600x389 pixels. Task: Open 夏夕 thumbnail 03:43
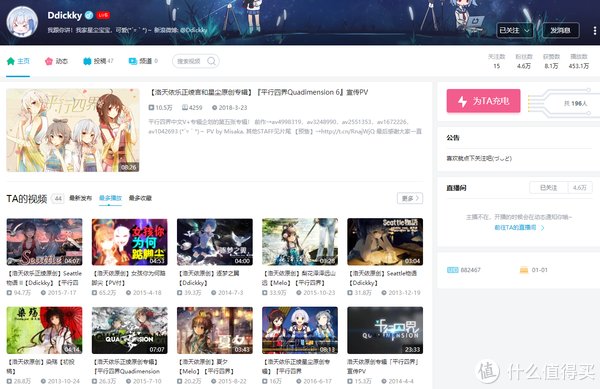coord(215,330)
